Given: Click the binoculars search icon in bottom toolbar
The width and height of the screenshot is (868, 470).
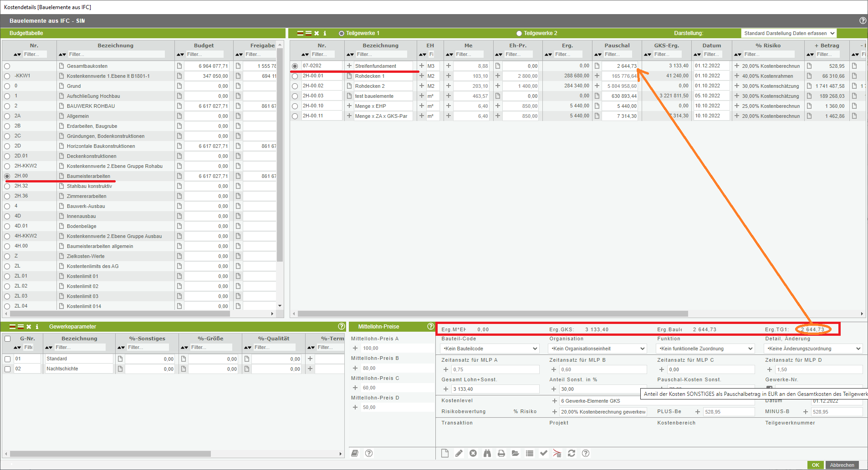Looking at the screenshot, I should [487, 453].
